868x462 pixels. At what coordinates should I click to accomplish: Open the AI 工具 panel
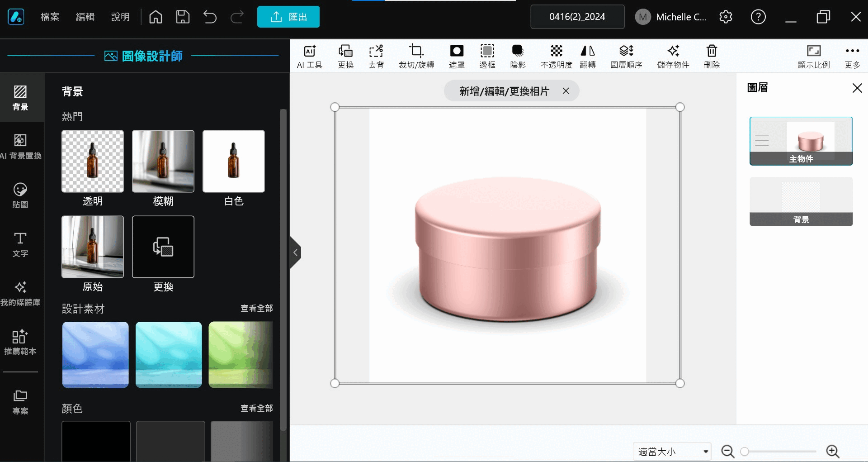(309, 55)
